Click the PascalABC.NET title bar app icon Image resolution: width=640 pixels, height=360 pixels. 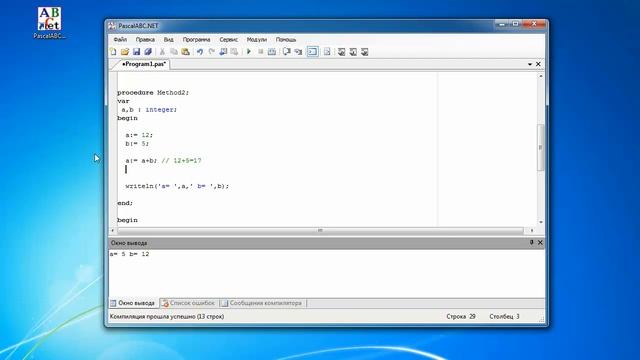112,26
